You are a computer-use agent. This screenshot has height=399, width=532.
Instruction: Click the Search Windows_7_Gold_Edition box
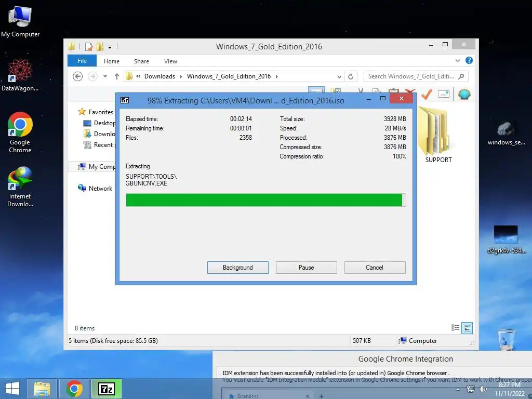click(x=411, y=76)
